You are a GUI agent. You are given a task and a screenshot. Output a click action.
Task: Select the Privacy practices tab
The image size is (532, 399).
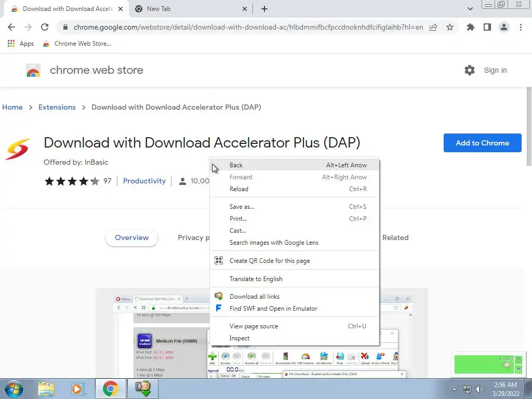click(193, 238)
